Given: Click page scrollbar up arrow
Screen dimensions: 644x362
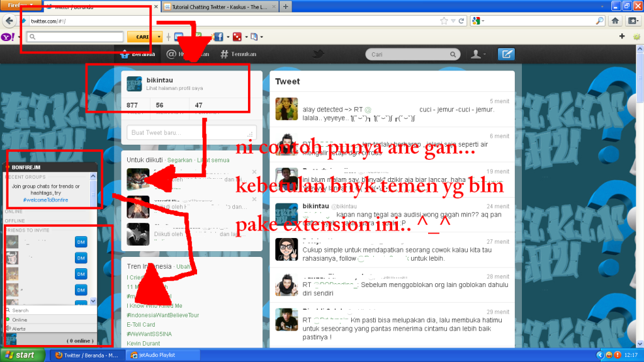Looking at the screenshot, I should [x=640, y=48].
